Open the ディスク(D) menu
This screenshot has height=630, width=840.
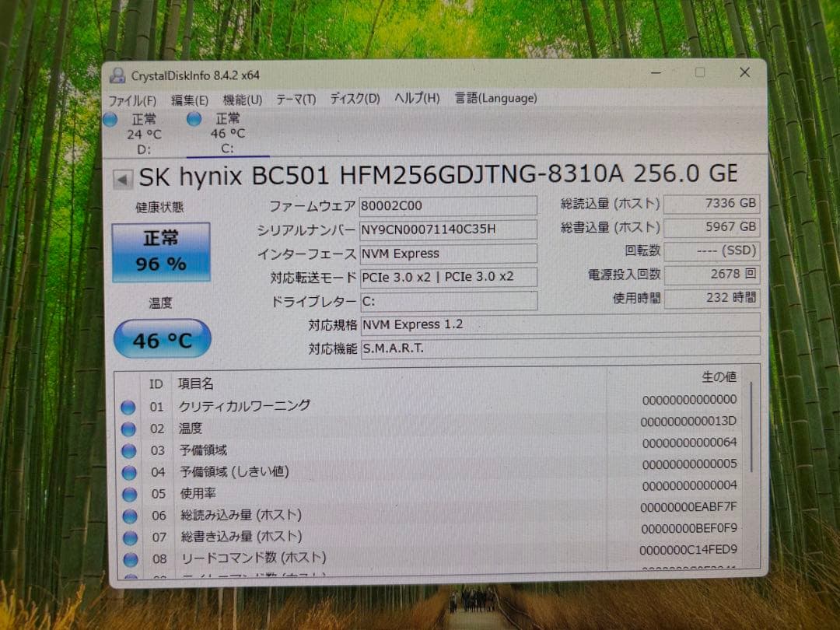point(355,99)
